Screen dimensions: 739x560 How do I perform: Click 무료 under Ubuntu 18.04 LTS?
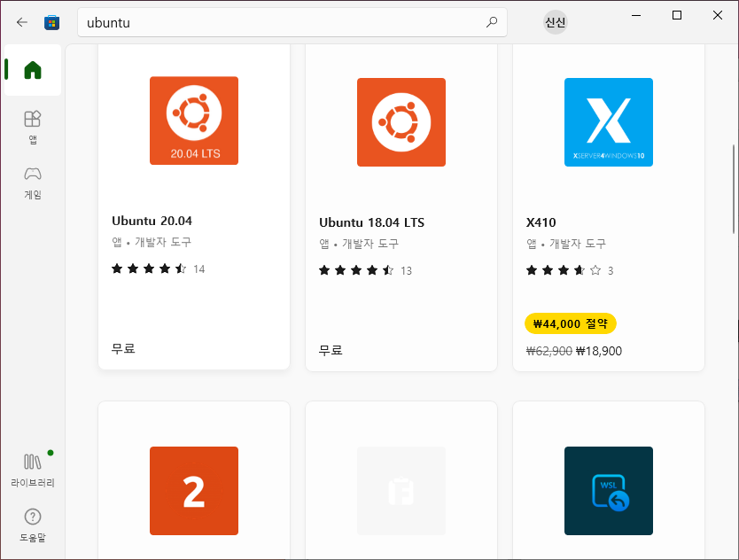pos(331,350)
